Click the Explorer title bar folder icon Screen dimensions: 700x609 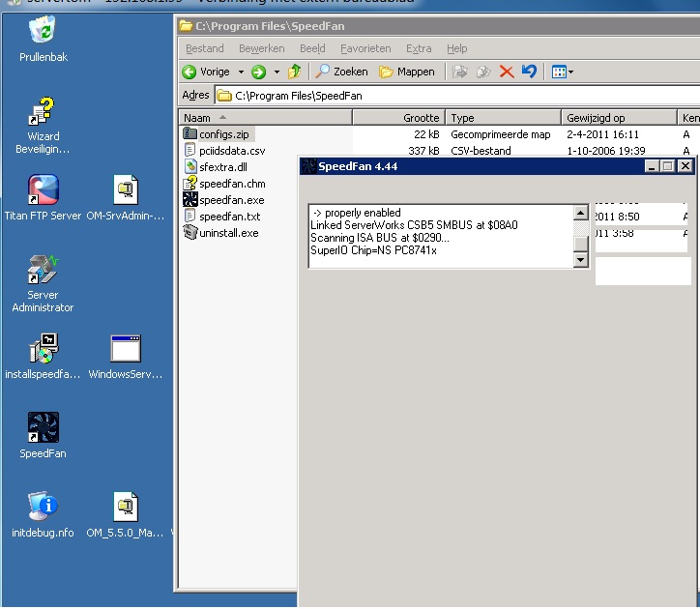[186, 26]
